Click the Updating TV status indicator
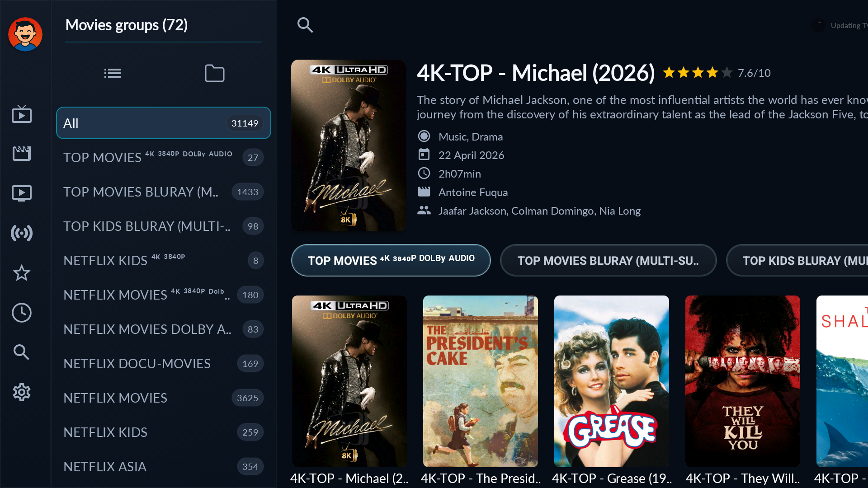Image resolution: width=868 pixels, height=488 pixels. pyautogui.click(x=840, y=25)
